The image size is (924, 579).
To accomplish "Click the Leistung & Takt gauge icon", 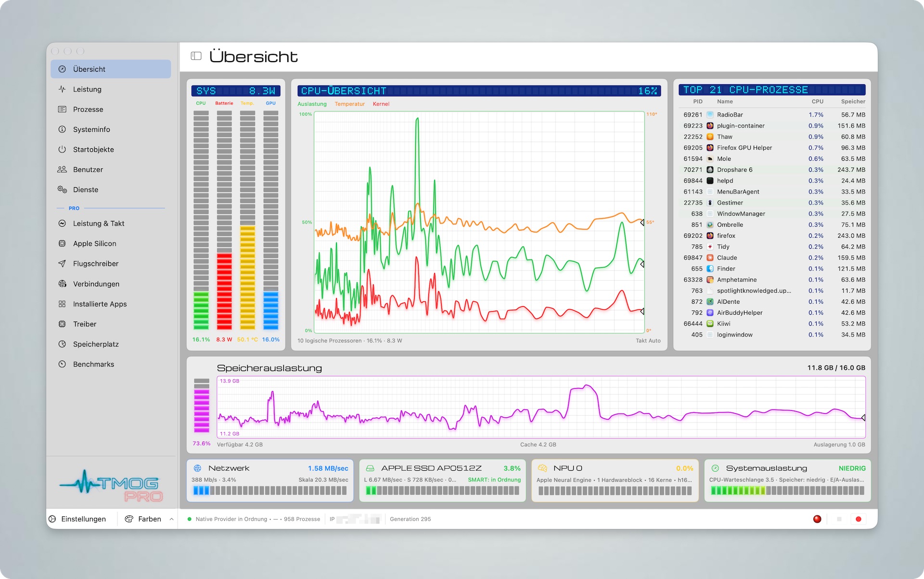I will pyautogui.click(x=62, y=223).
